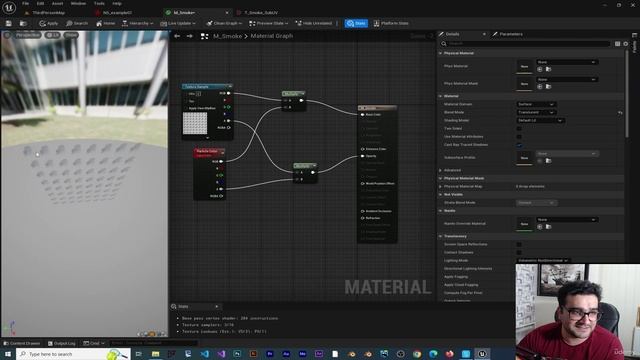The image size is (640, 360).
Task: Click the Details search field
Action: coord(525,44)
